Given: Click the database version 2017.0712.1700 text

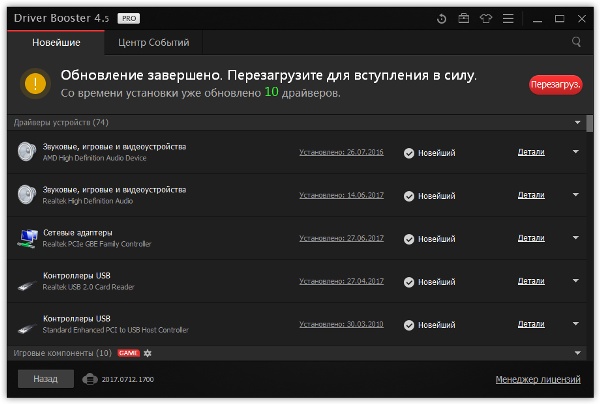Looking at the screenshot, I should pos(127,380).
